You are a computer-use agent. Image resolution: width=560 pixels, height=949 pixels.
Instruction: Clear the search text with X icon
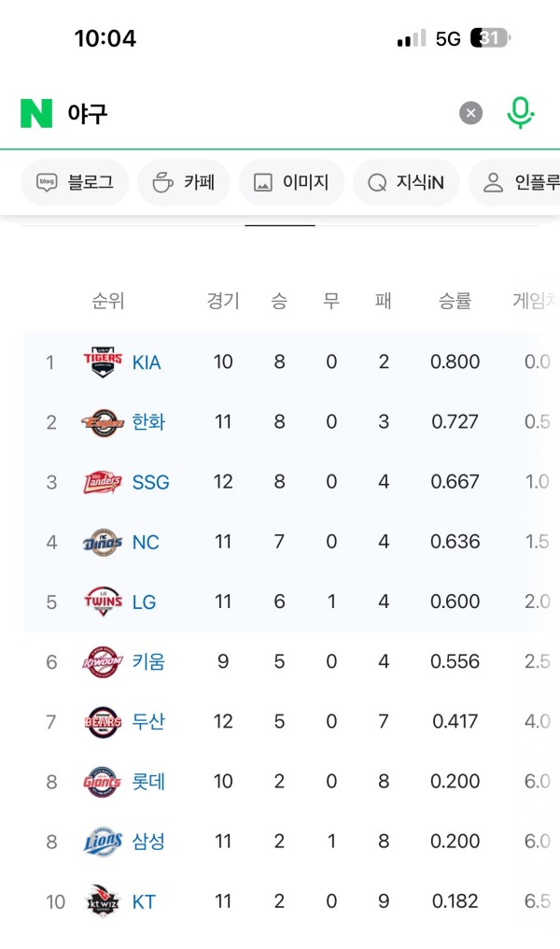click(471, 113)
